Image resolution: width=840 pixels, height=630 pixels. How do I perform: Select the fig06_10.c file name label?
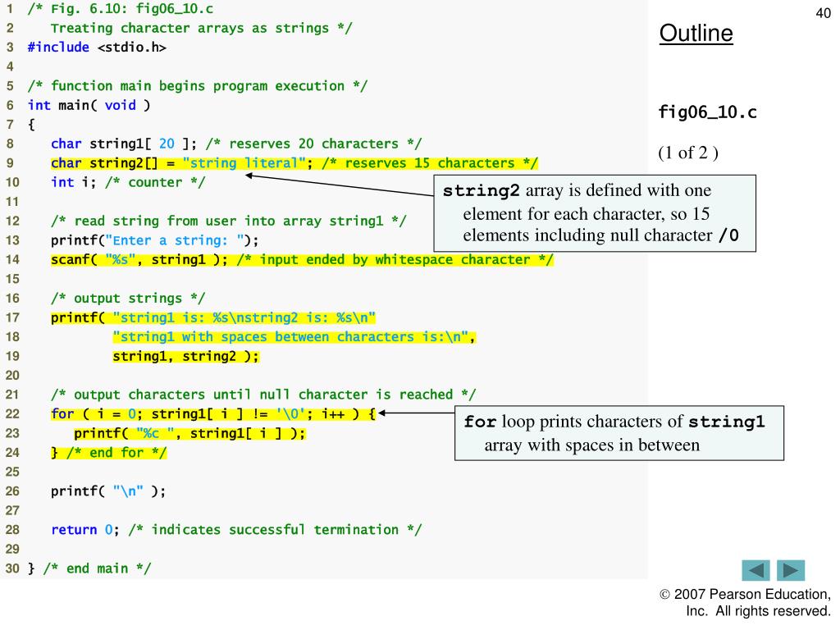[x=707, y=112]
